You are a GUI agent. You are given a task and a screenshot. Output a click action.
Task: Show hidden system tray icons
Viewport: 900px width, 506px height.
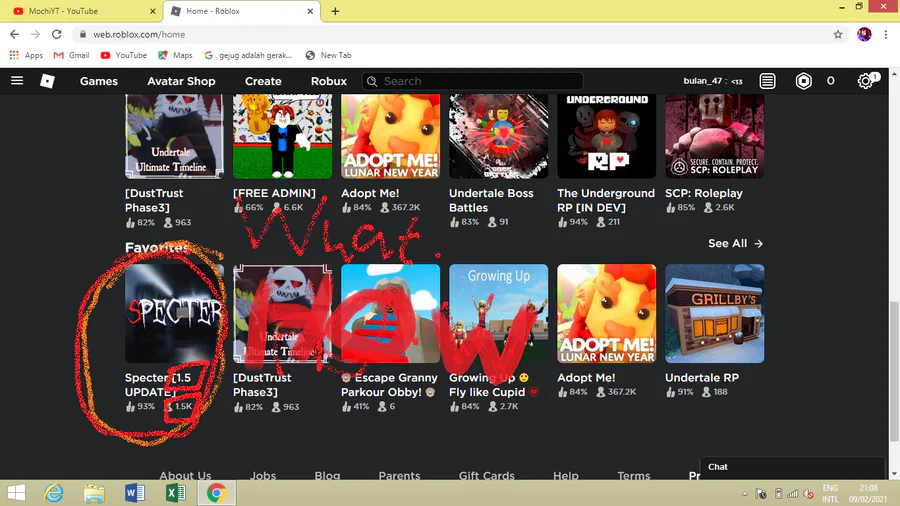(x=744, y=494)
